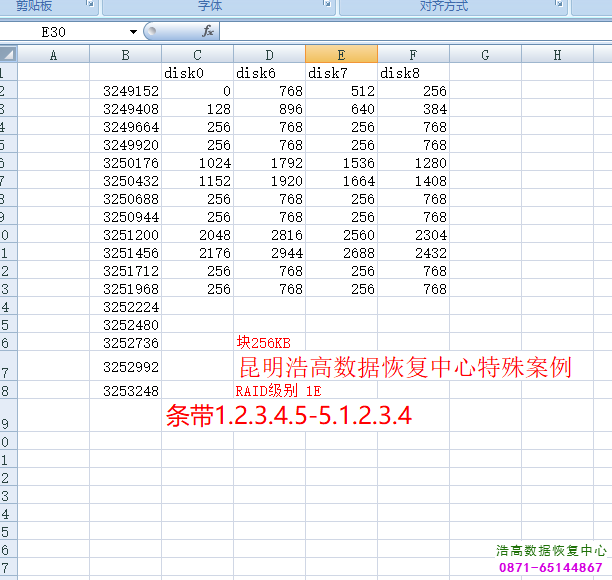Click the select-all corner button

pyautogui.click(x=8, y=55)
